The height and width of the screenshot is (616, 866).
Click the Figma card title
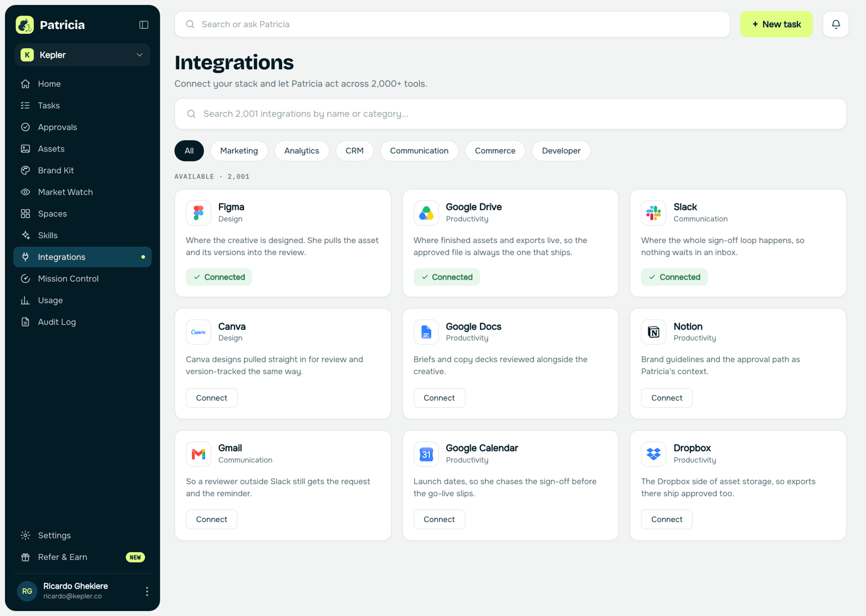click(231, 207)
